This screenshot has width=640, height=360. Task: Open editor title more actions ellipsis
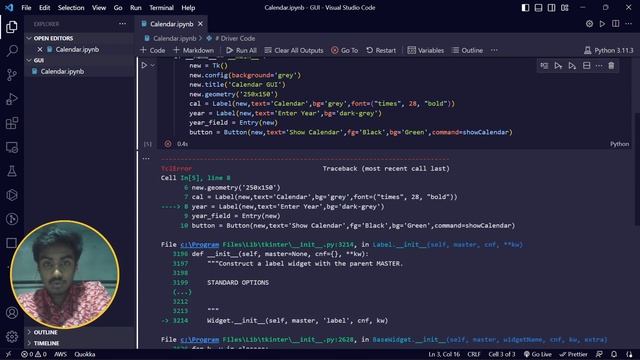629,24
